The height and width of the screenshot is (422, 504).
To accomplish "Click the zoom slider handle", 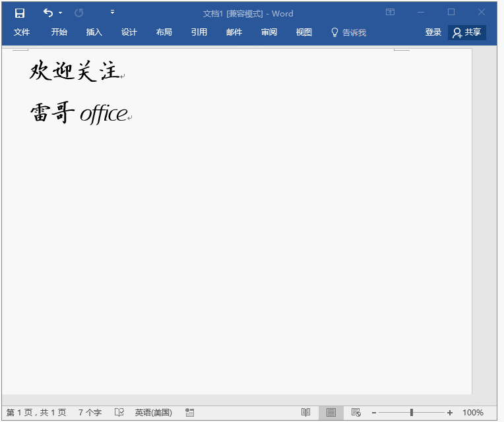I will (412, 412).
